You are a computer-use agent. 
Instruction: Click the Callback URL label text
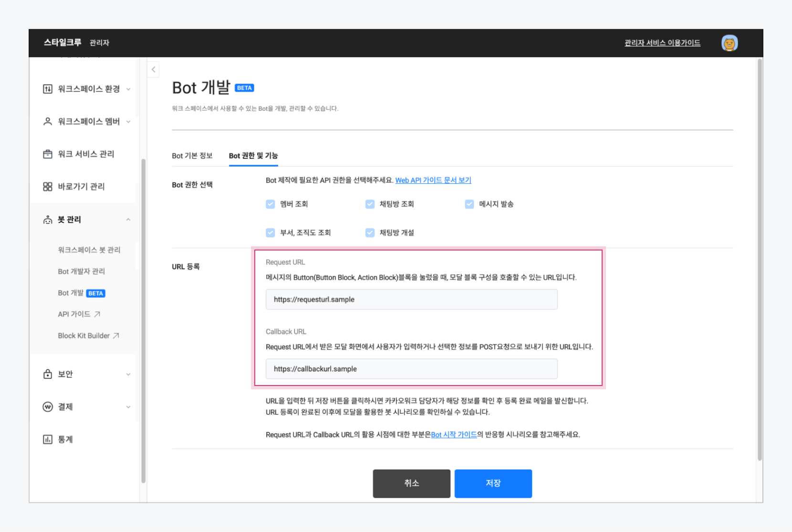click(x=286, y=332)
